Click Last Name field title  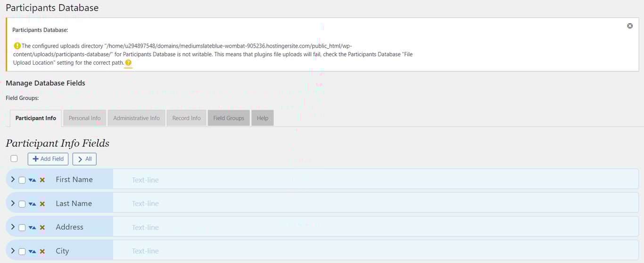click(x=74, y=204)
